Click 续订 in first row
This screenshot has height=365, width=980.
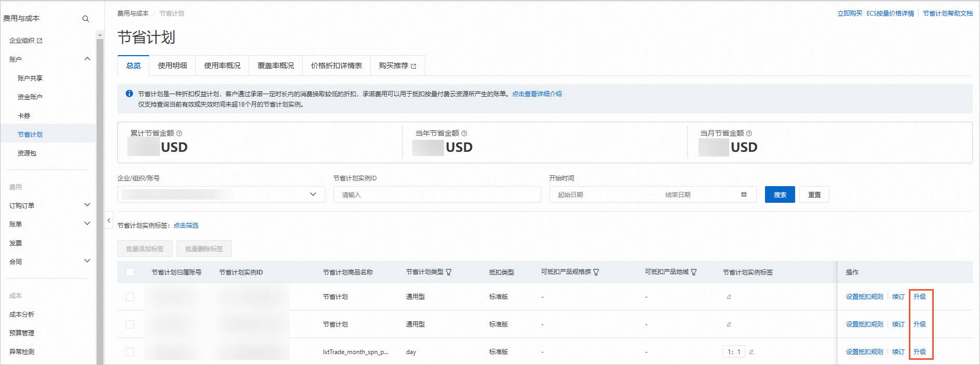(898, 297)
